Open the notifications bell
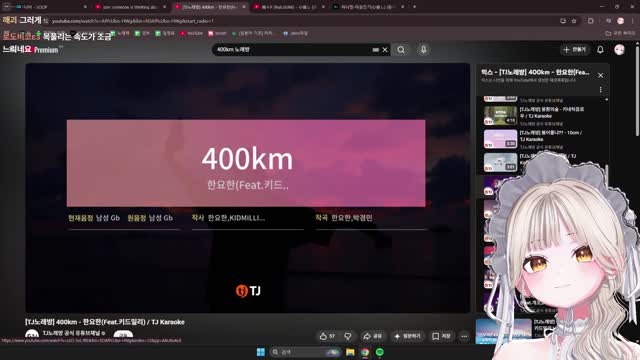 [x=600, y=50]
